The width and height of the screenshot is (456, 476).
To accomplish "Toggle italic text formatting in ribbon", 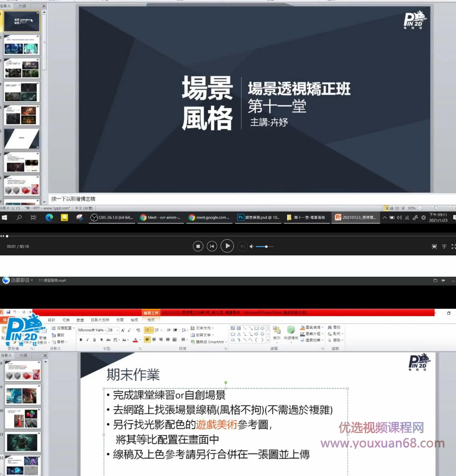I will [87, 340].
